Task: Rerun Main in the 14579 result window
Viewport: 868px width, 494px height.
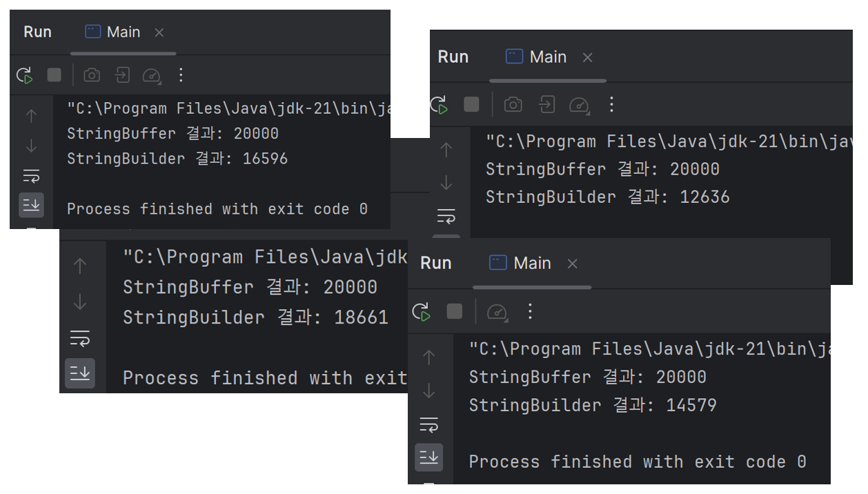Action: 421,312
